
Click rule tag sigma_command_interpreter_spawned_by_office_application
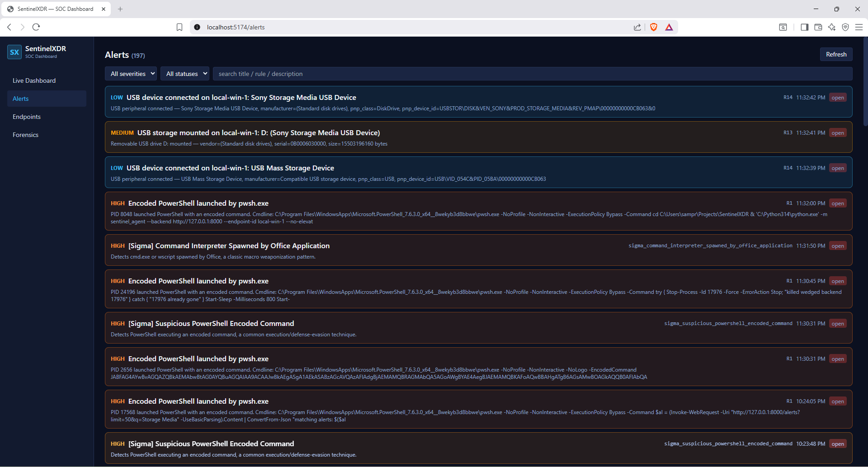[710, 245]
